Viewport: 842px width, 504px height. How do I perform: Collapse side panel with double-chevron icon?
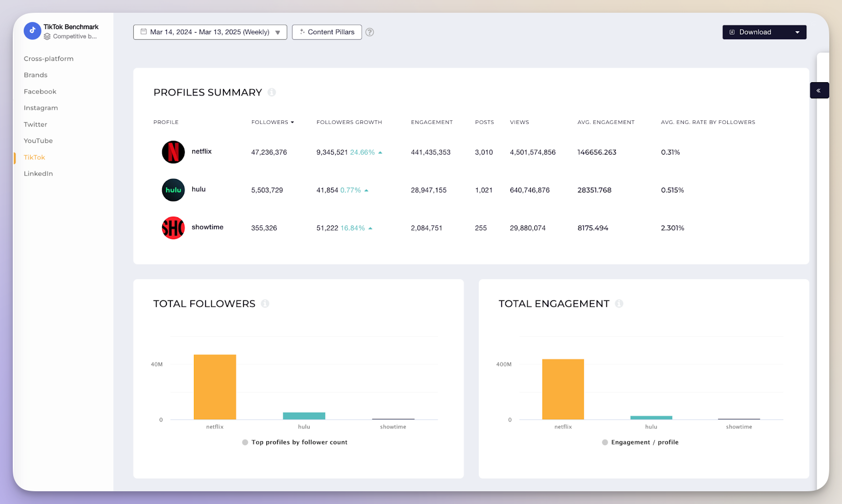coord(819,90)
